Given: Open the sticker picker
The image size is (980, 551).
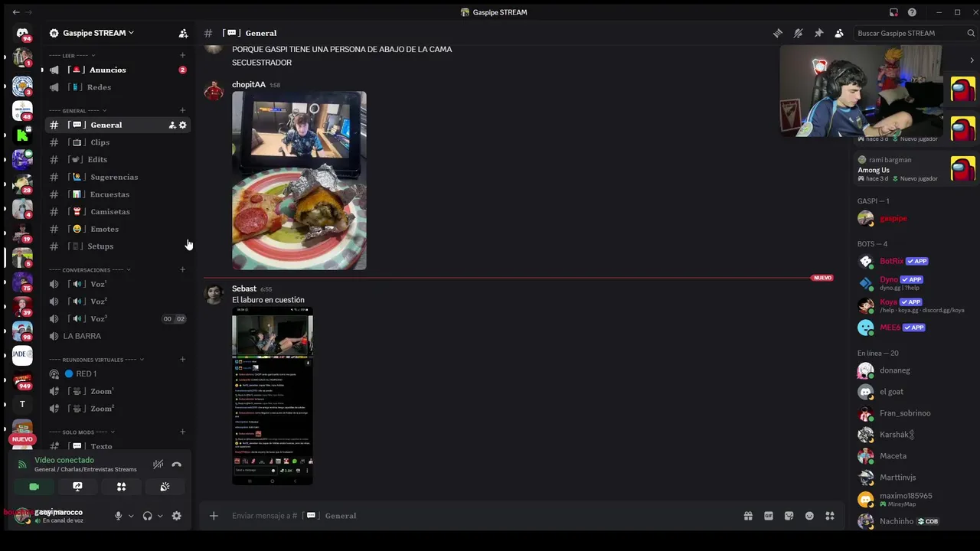Looking at the screenshot, I should pos(789,516).
